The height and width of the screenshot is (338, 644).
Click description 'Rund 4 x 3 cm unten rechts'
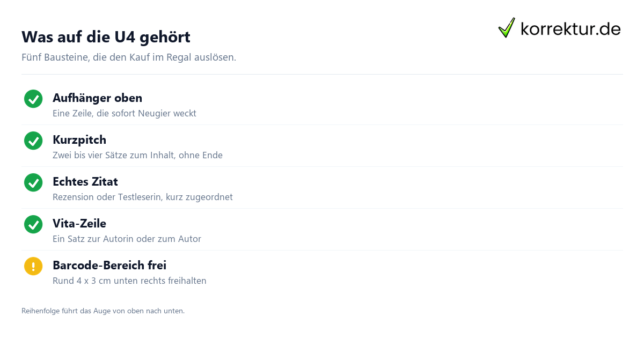click(x=129, y=281)
